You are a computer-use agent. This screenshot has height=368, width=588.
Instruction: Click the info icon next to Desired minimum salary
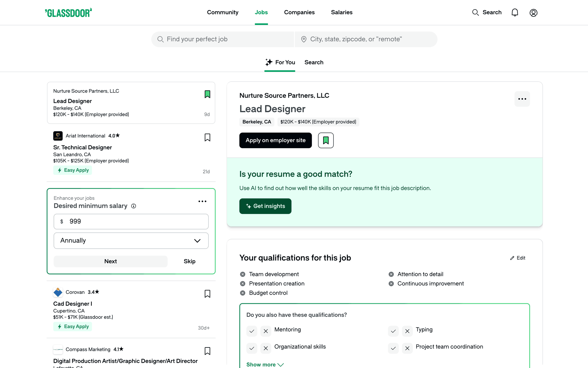pyautogui.click(x=134, y=206)
